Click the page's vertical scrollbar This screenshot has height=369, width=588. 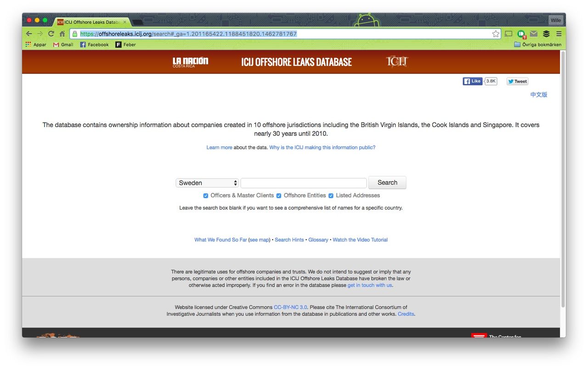[563, 179]
